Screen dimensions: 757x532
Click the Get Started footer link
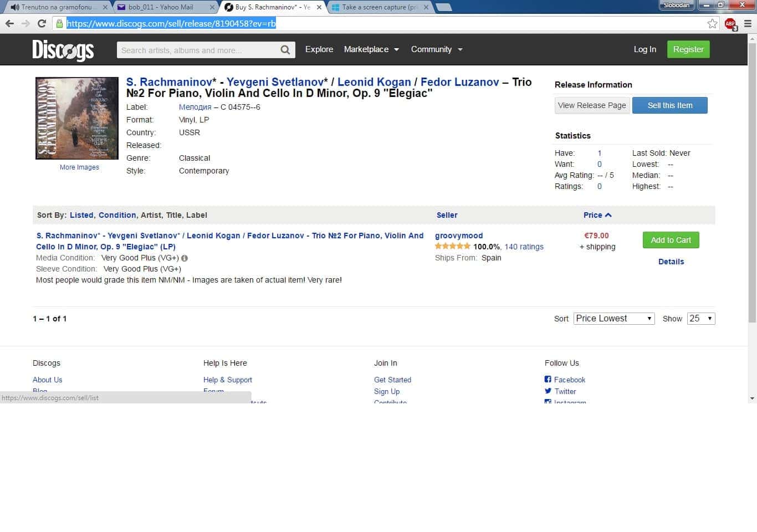pyautogui.click(x=392, y=380)
